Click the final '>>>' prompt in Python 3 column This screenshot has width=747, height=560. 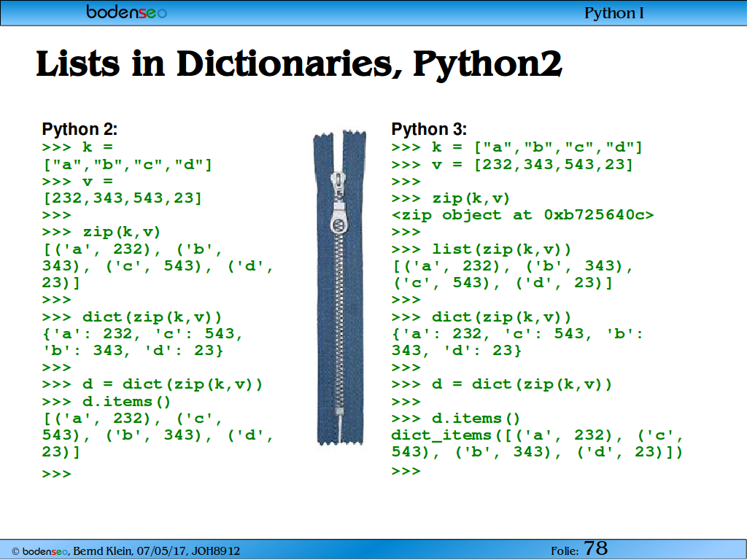tap(406, 472)
